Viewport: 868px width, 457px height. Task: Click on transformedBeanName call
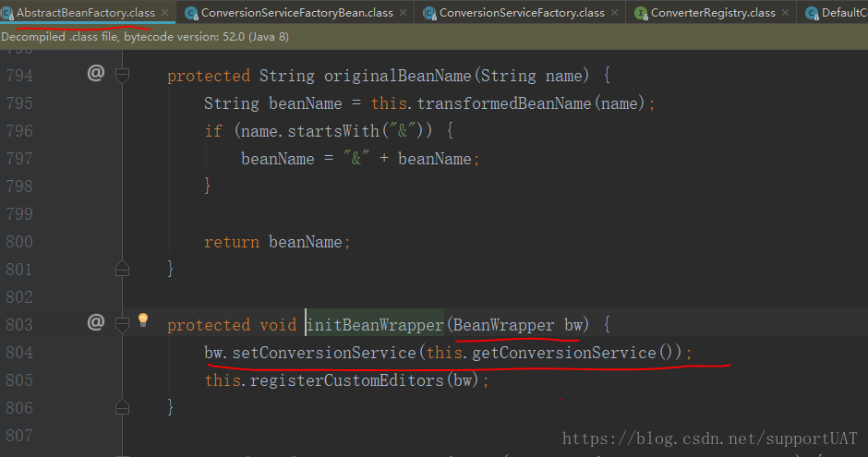[504, 102]
